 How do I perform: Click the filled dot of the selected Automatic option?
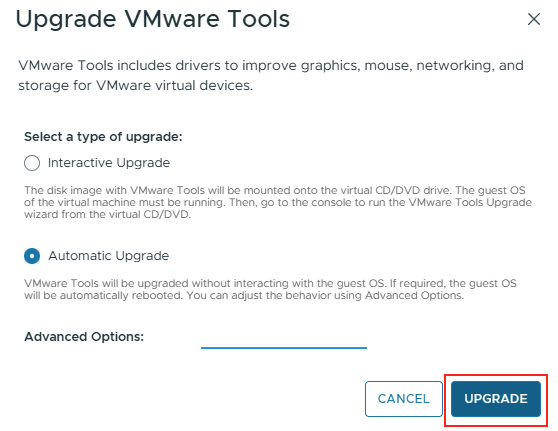[32, 256]
